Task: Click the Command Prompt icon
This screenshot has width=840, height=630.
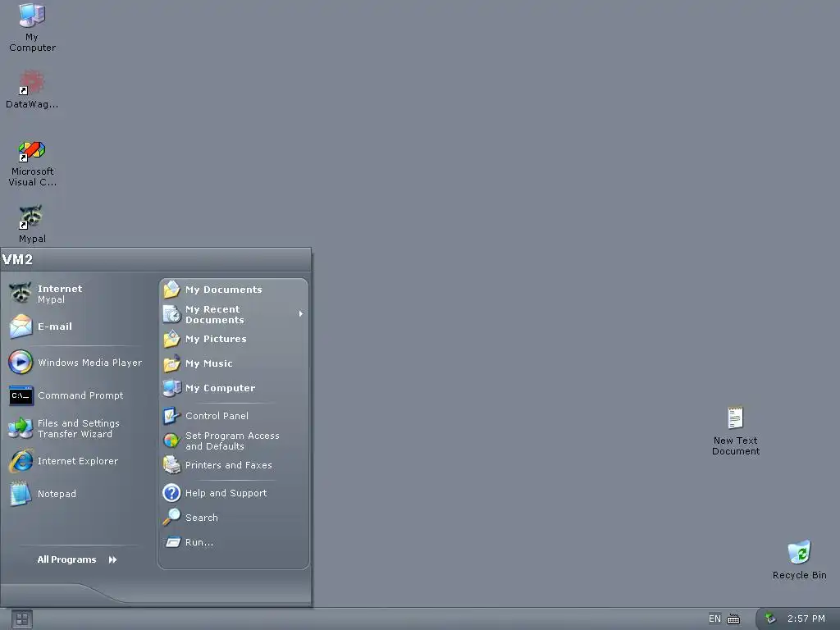Action: tap(21, 395)
